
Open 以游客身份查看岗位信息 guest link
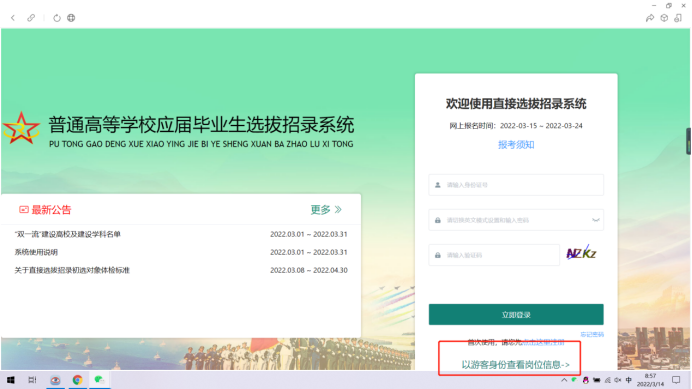point(515,365)
